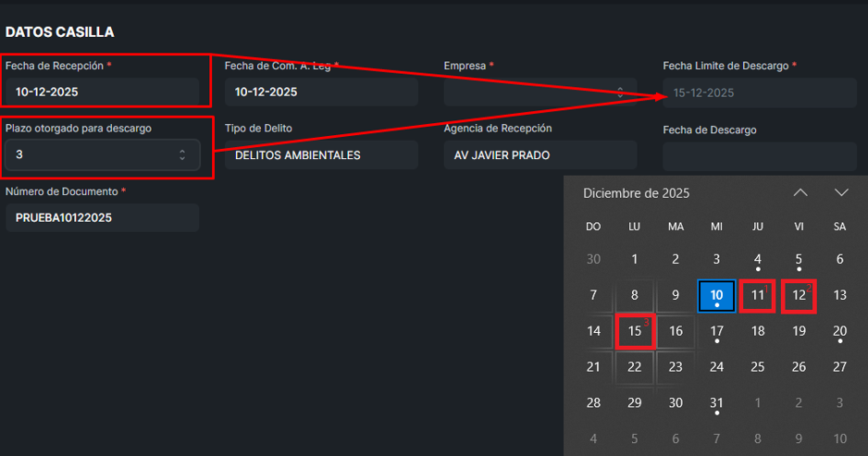Edit the Número de Documento field
The height and width of the screenshot is (456, 868).
coord(102,218)
